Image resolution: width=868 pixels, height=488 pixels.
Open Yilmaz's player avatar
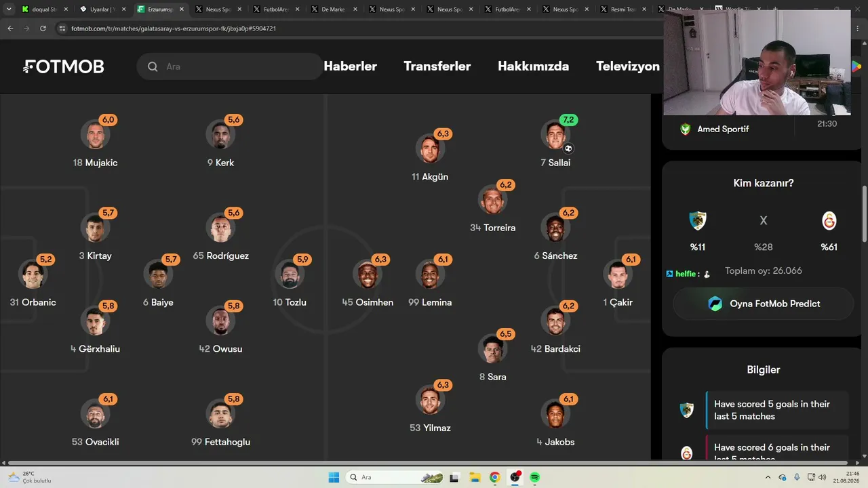tap(430, 400)
